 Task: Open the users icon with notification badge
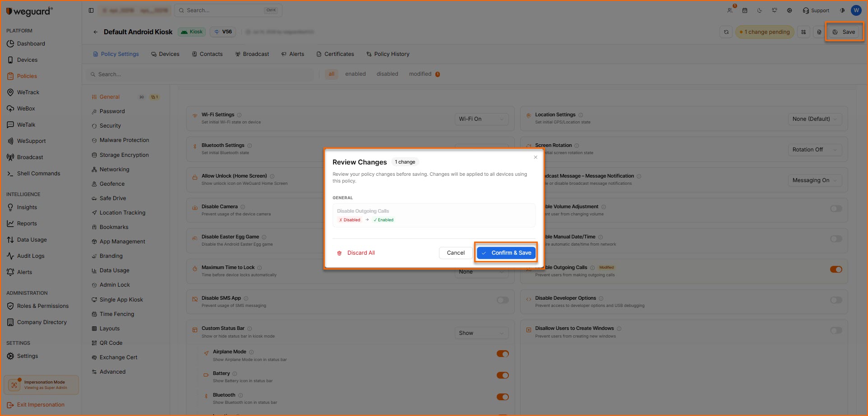(730, 10)
